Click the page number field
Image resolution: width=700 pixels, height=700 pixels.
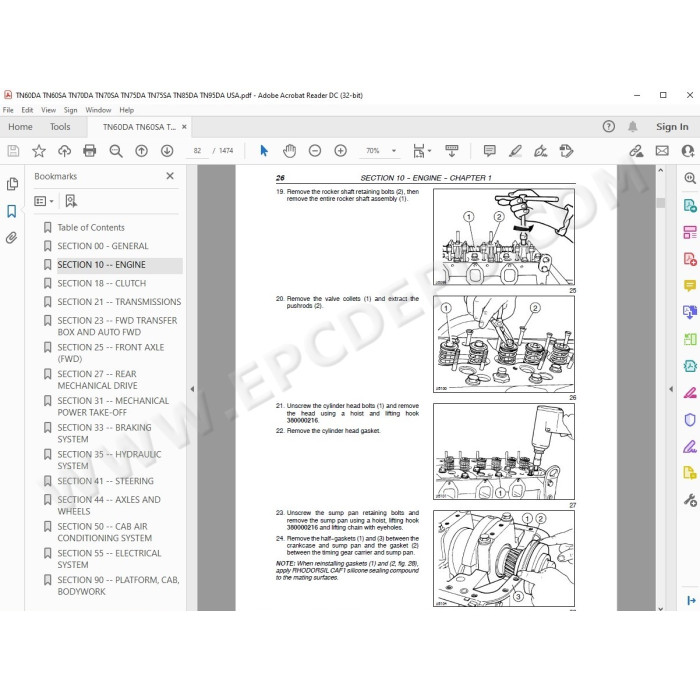click(197, 151)
